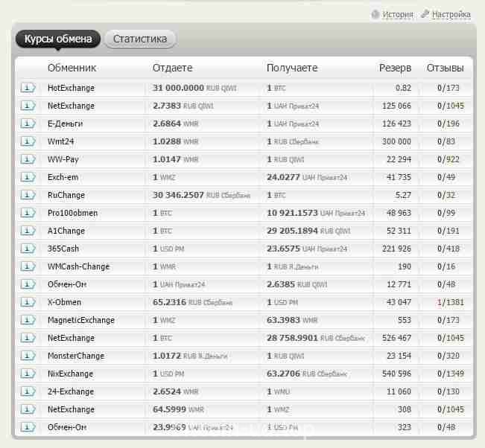
Task: Open info icon for NetExchange 64.5999 row
Action: coord(28,410)
